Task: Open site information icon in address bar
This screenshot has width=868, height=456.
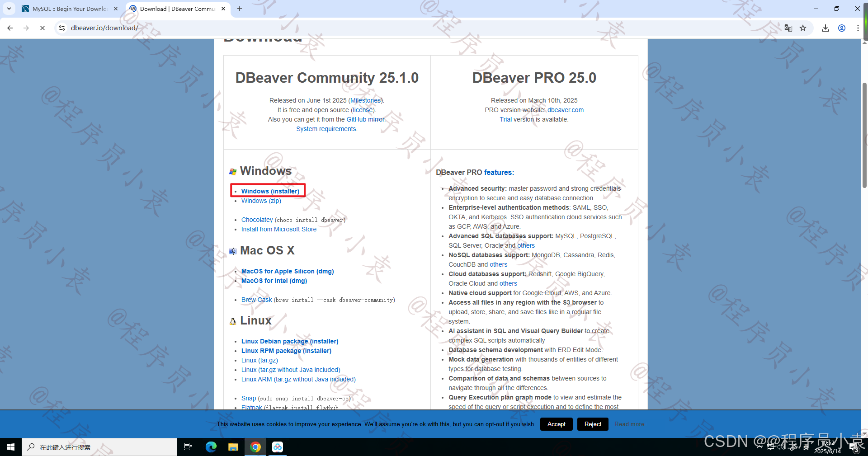Action: click(62, 28)
